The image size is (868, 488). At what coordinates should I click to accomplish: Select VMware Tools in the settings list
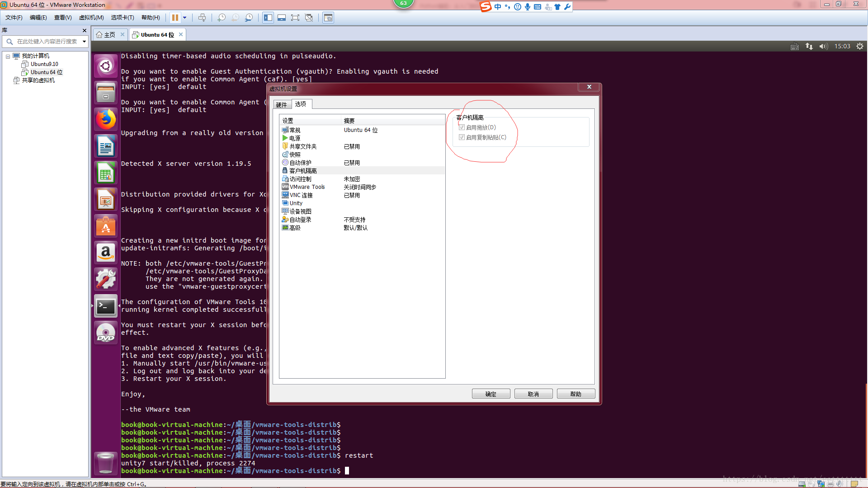pyautogui.click(x=362, y=187)
